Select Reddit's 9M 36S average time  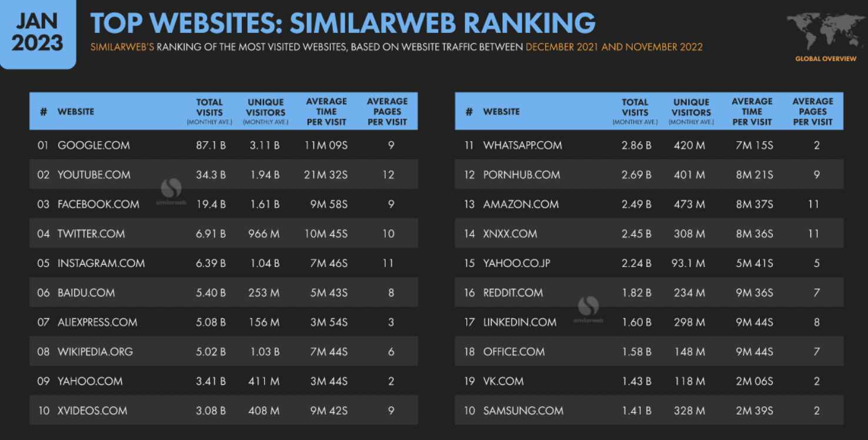tap(755, 292)
